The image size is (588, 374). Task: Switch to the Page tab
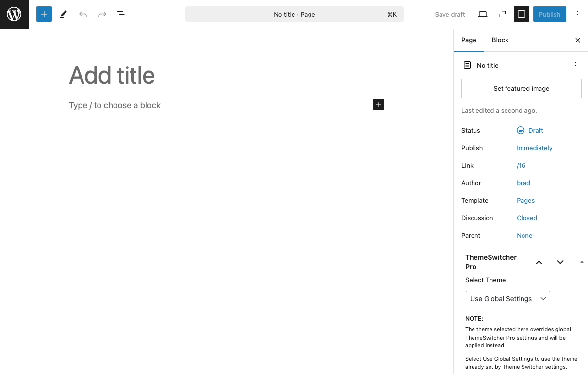click(x=469, y=40)
